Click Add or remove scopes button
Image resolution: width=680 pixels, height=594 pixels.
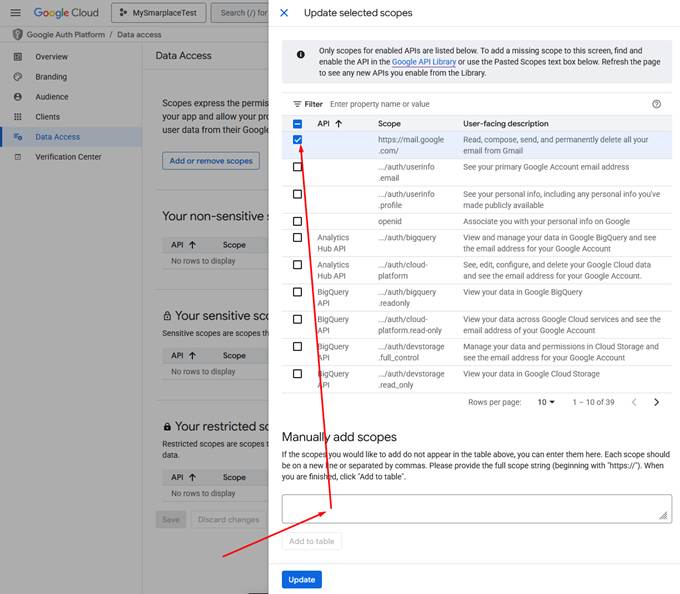click(x=211, y=161)
